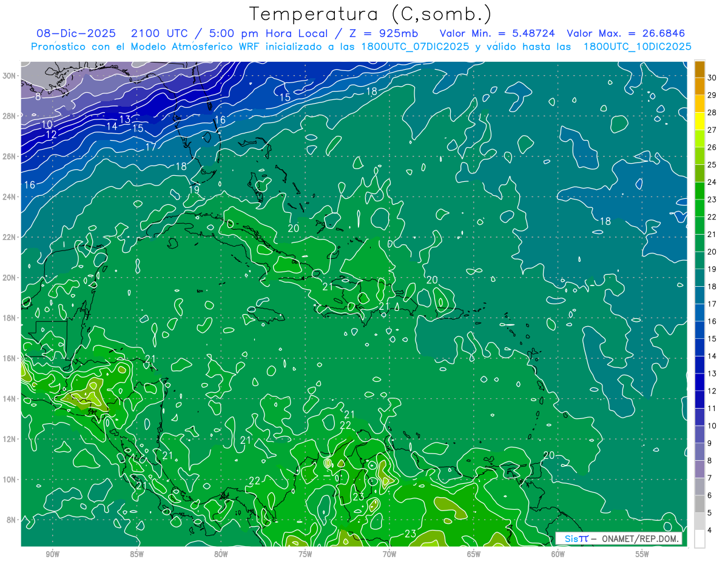Click legend value 30
Viewport: 728px width, 562px height.
point(712,78)
